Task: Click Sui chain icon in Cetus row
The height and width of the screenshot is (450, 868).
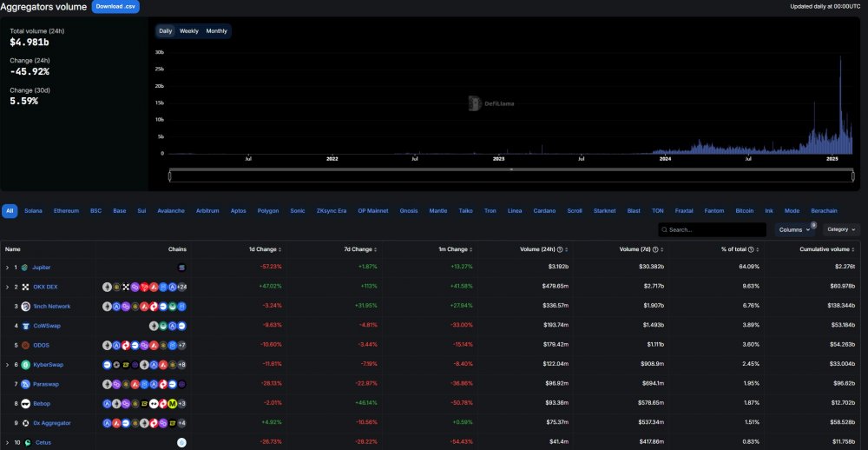Action: coord(181,443)
